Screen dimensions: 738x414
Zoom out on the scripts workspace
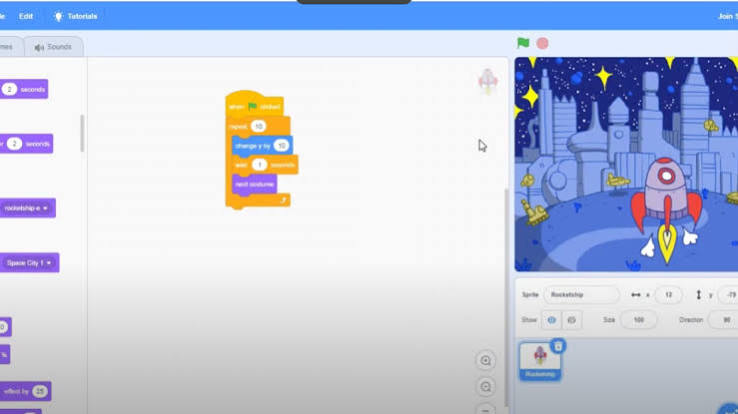click(x=486, y=387)
